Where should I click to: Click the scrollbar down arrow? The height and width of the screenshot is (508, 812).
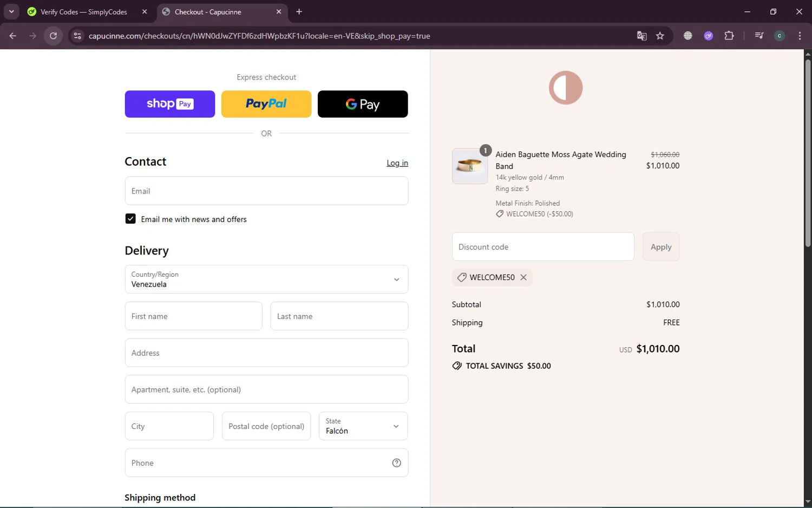[808, 502]
